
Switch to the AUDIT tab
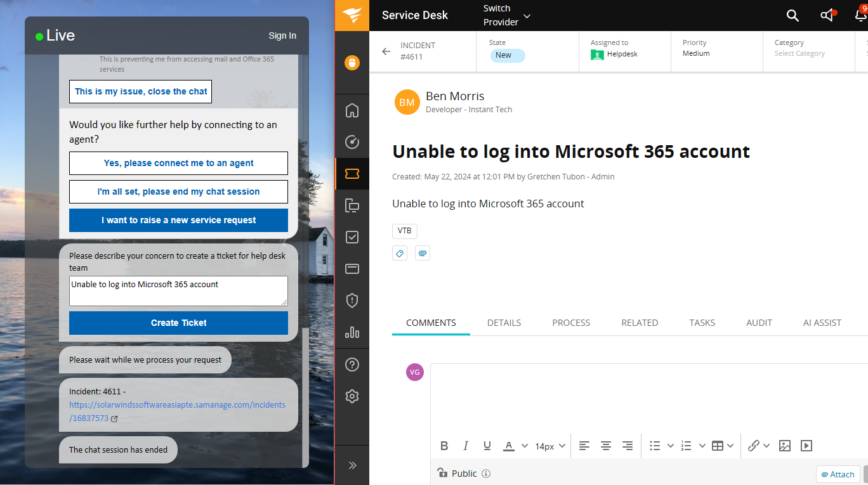coord(759,323)
